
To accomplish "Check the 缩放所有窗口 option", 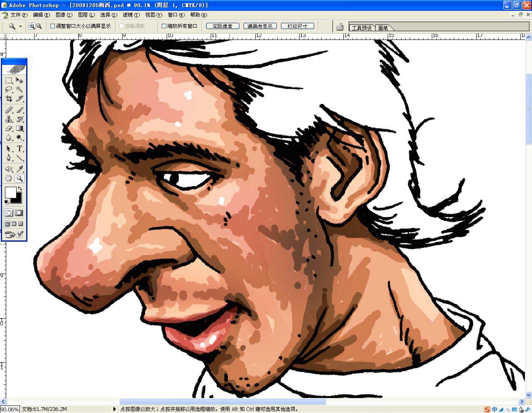I will tap(164, 26).
